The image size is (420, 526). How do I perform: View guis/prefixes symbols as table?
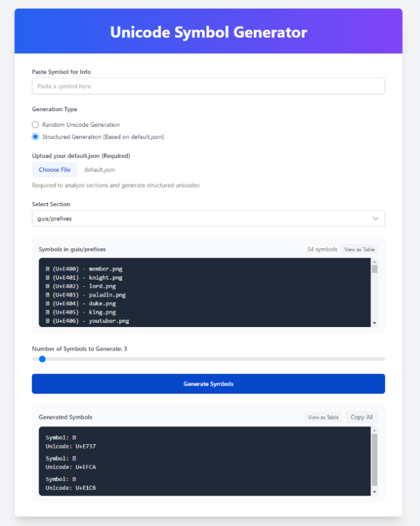pyautogui.click(x=359, y=250)
